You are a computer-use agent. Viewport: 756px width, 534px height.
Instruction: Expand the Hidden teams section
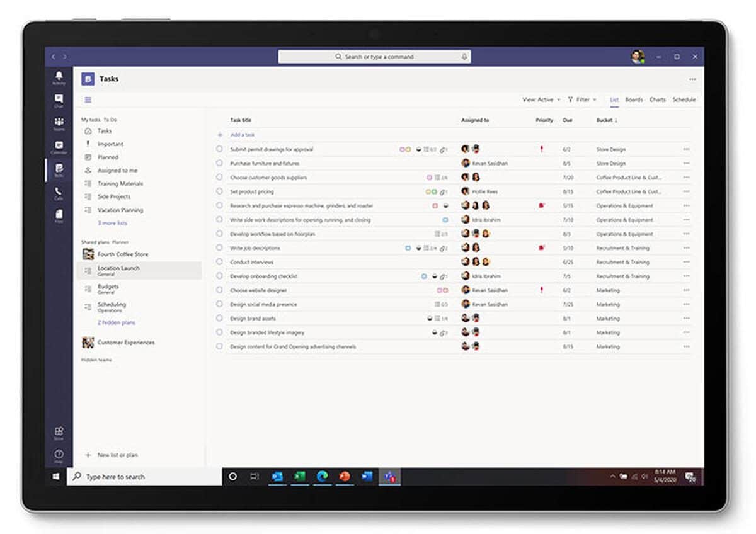tap(96, 360)
